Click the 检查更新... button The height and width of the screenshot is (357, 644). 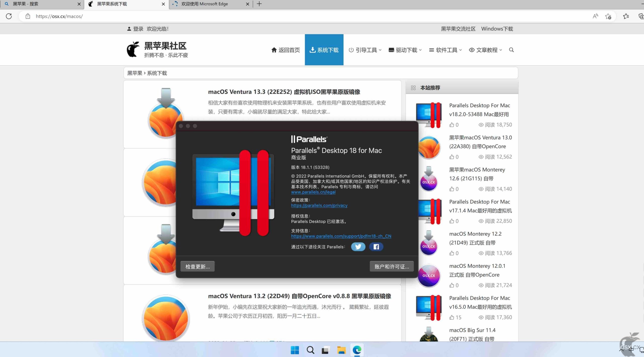(197, 266)
